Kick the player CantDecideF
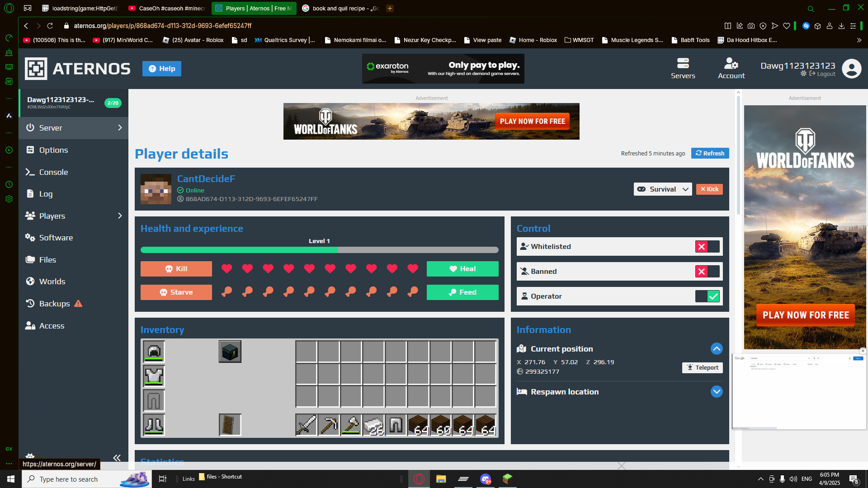The height and width of the screenshot is (488, 868). (x=709, y=189)
